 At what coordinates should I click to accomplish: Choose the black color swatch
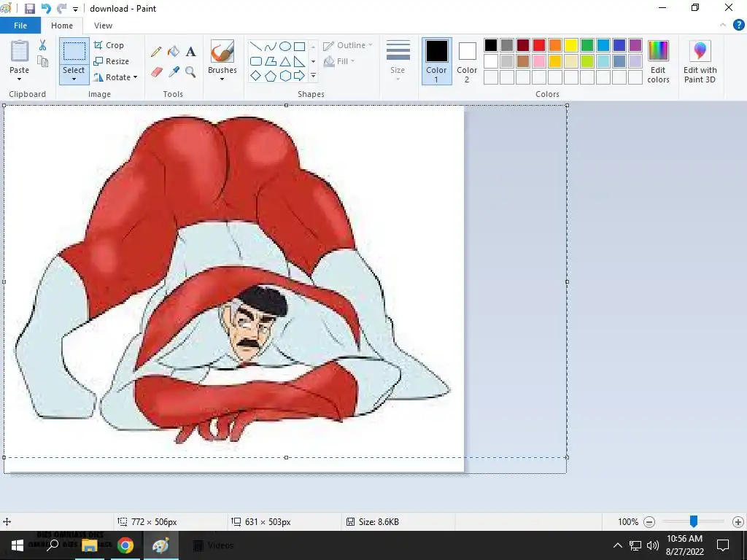[x=491, y=45]
